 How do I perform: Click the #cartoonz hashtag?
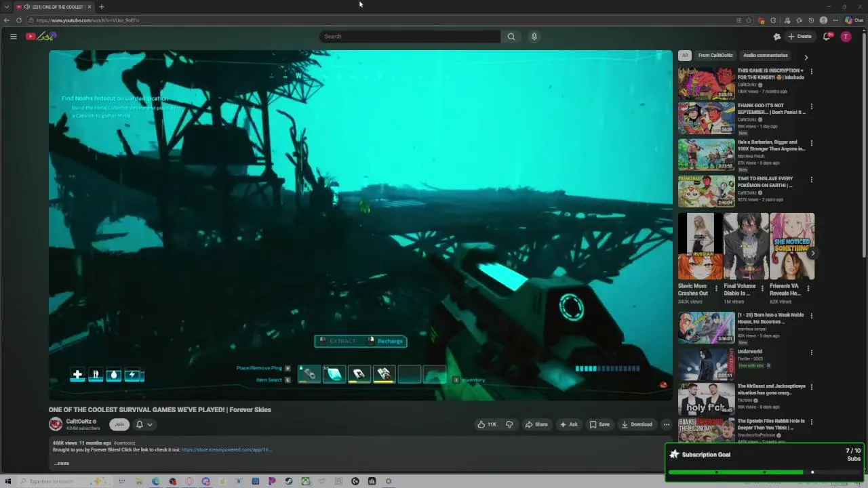point(124,443)
